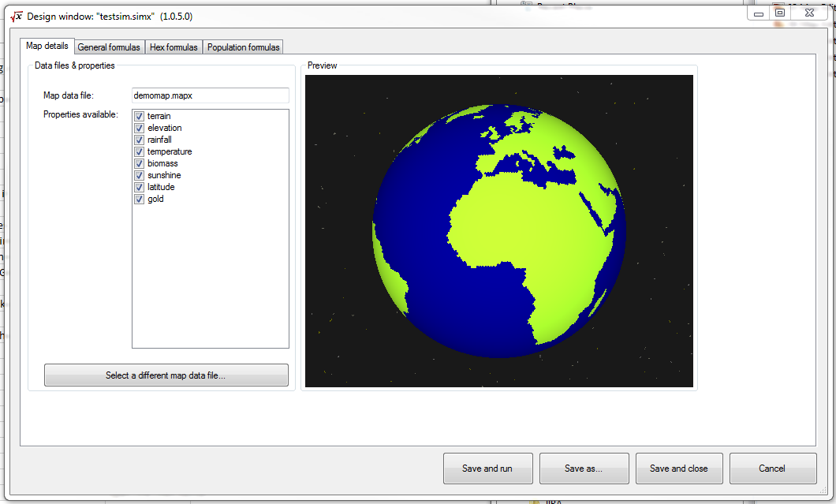Viewport: 836px width, 504px height.
Task: Toggle the gold property checkbox
Action: [139, 199]
